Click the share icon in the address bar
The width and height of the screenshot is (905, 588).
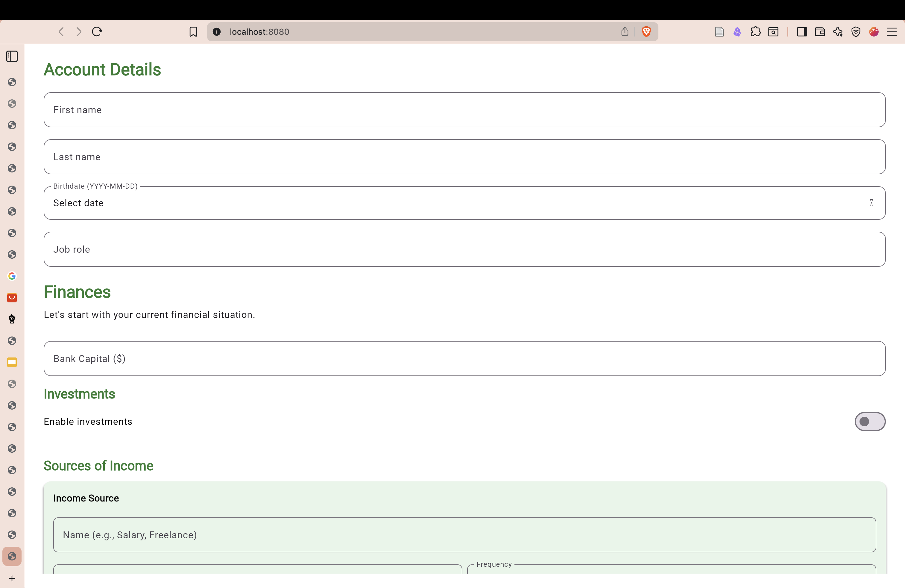pos(625,31)
